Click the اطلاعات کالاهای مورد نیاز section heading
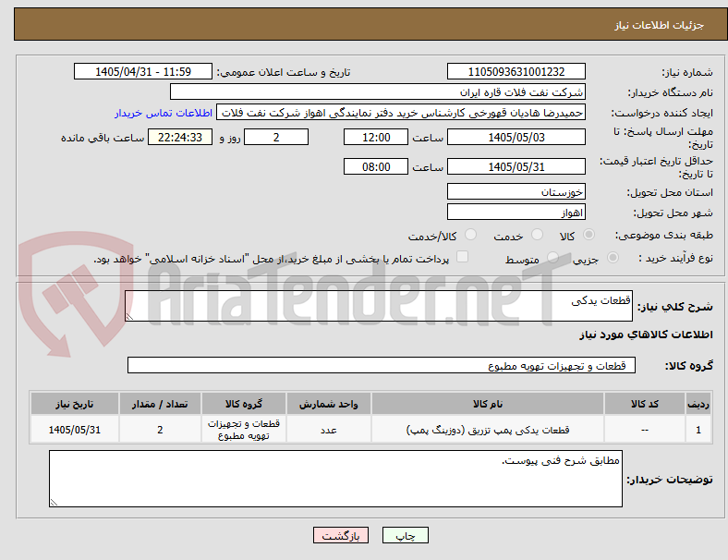Image resolution: width=728 pixels, height=560 pixels. (646, 335)
